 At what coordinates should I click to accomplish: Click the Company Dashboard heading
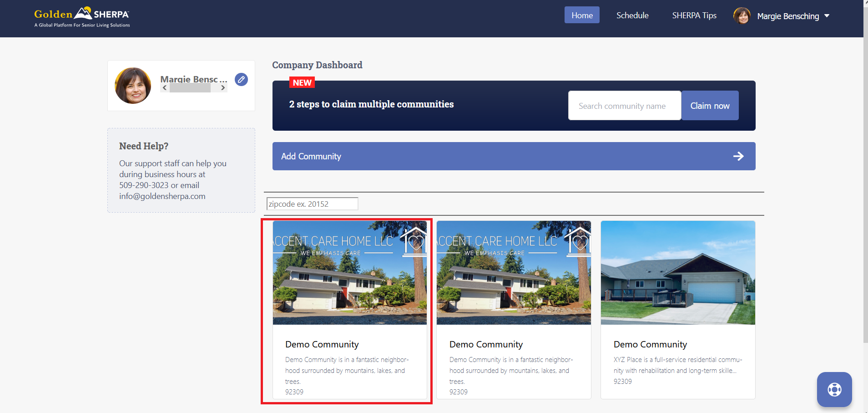[317, 65]
